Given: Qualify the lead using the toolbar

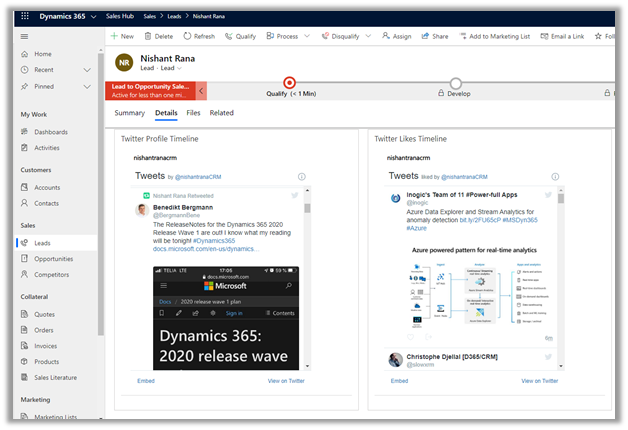Looking at the screenshot, I should [x=240, y=36].
